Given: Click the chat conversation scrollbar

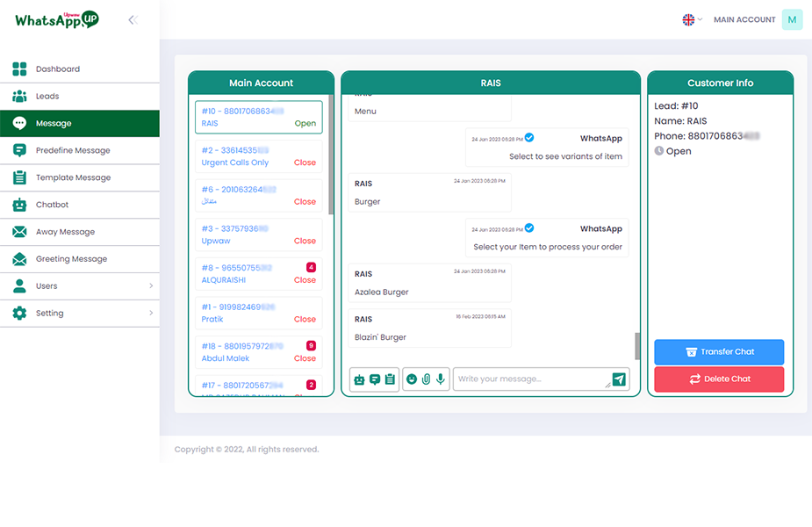Looking at the screenshot, I should pos(638,345).
